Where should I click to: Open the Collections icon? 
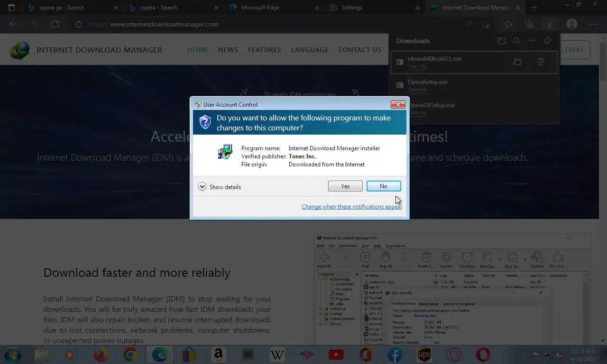(x=529, y=24)
